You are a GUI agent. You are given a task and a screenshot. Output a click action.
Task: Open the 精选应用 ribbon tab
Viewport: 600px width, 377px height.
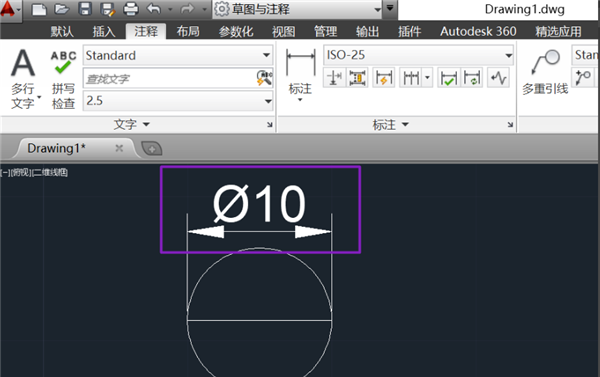tap(558, 31)
